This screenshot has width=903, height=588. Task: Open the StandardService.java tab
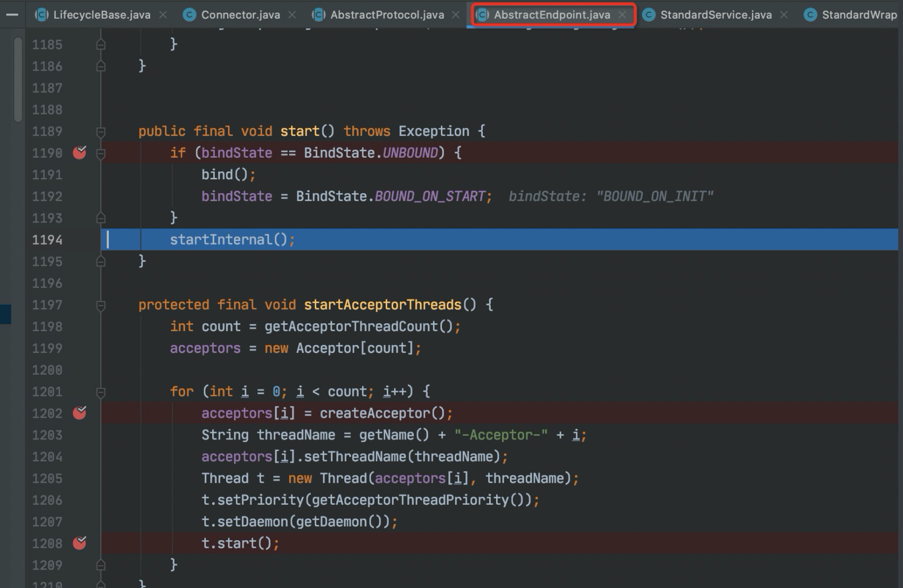pyautogui.click(x=716, y=15)
